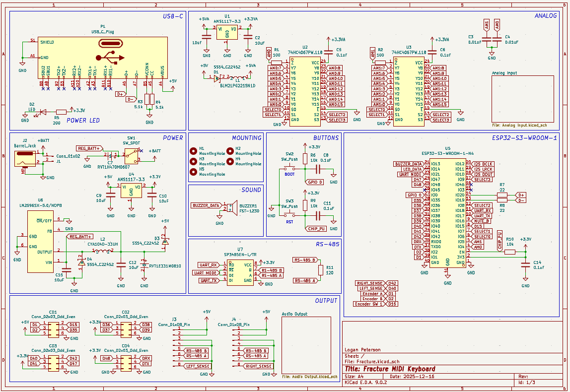The image size is (570, 392).
Task: Select the R11 120 ohm resistor
Action: 321,270
